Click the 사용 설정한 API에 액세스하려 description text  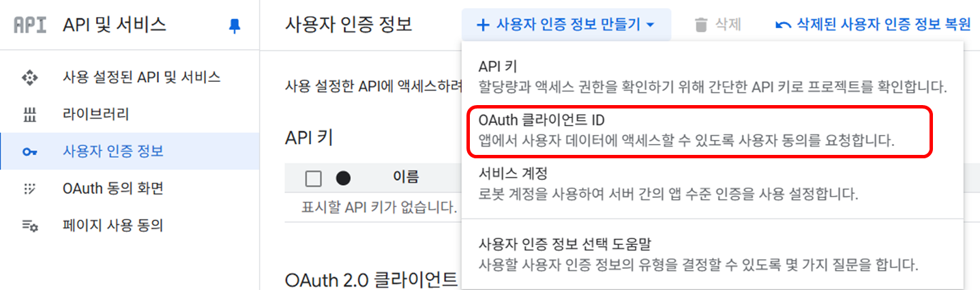point(373,87)
